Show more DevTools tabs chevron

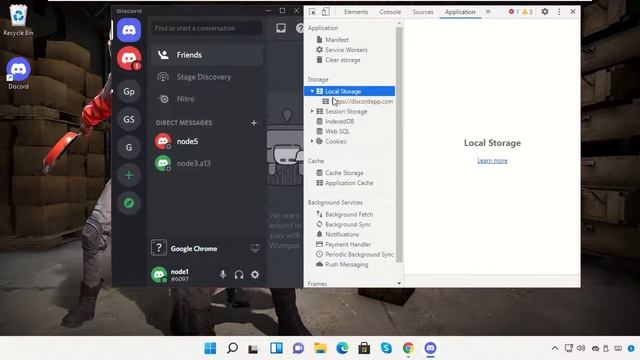488,12
